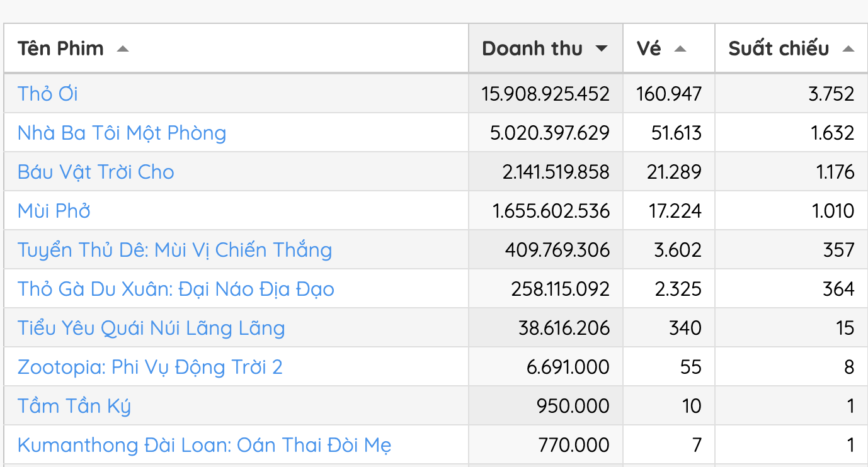Screen dimensions: 868x467
Task: Open Zootopia: Phi Vụ Động Trời 2
Action: coord(150,367)
